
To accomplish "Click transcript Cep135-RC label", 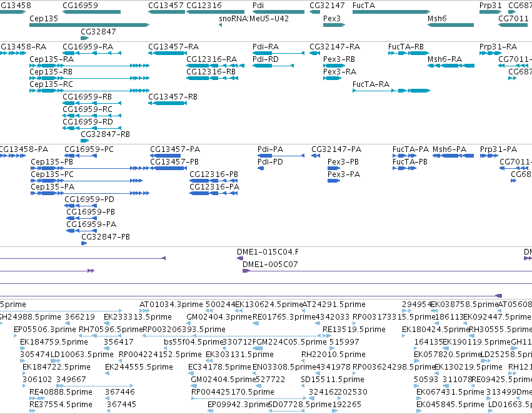I will (x=51, y=84).
